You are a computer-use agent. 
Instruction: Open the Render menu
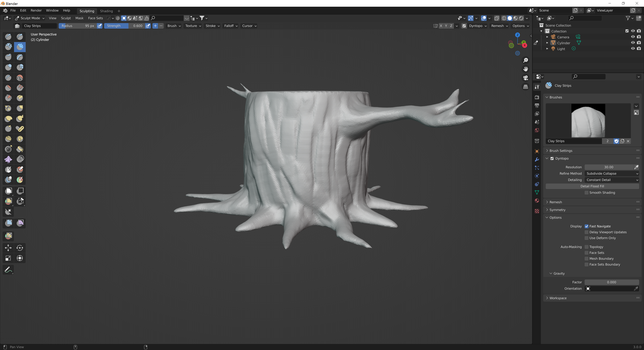click(x=36, y=10)
